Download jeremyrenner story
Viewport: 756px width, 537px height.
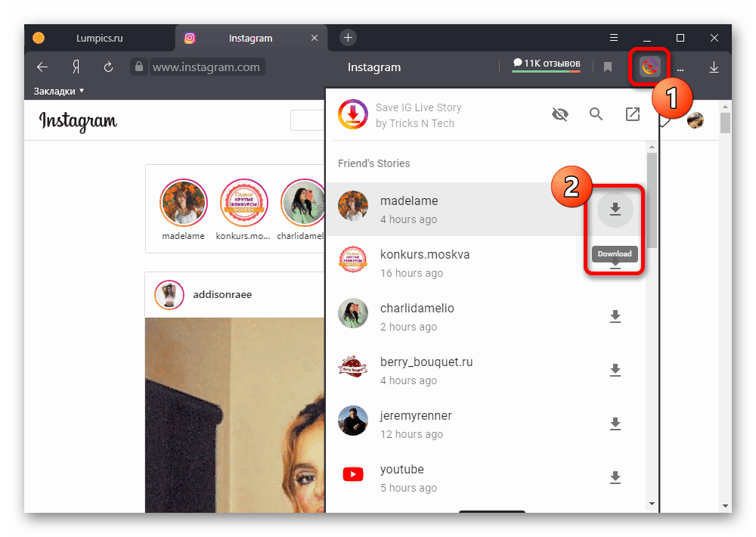click(x=615, y=424)
